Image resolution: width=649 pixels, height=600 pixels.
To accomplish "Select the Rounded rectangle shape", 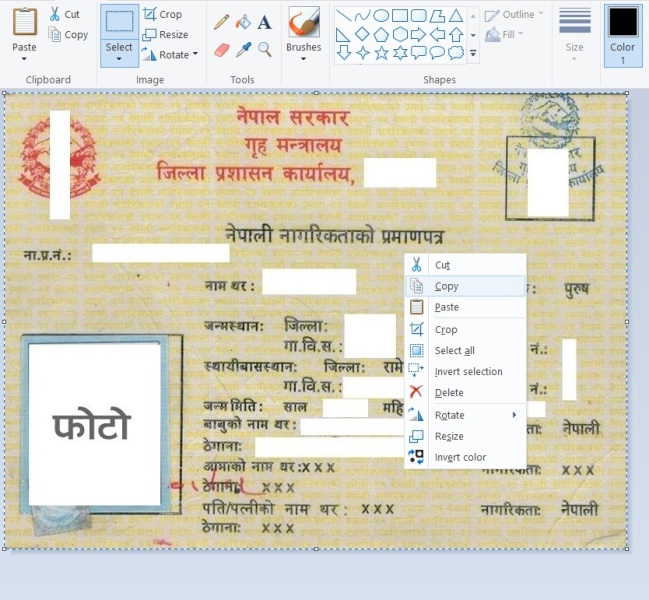I will click(418, 16).
